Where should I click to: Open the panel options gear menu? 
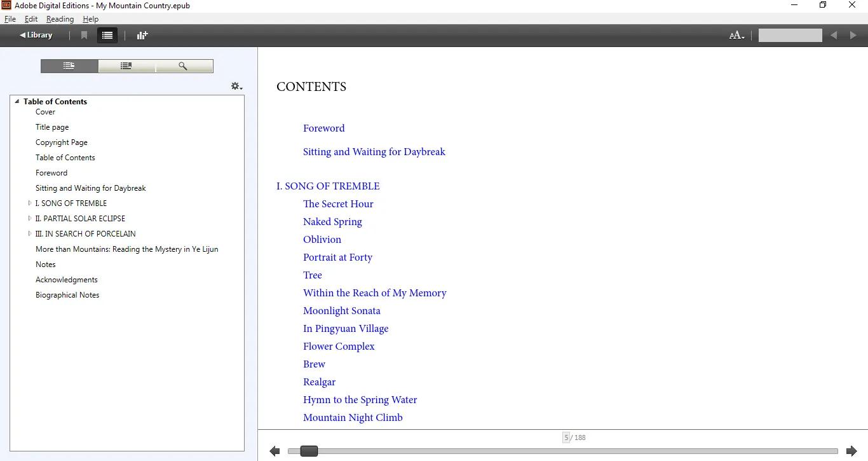[x=236, y=86]
